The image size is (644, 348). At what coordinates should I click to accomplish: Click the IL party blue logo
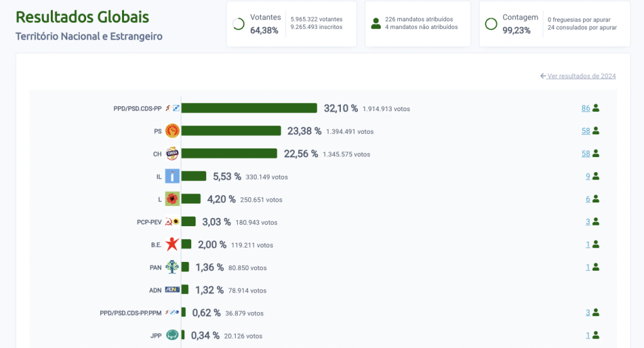[172, 177]
